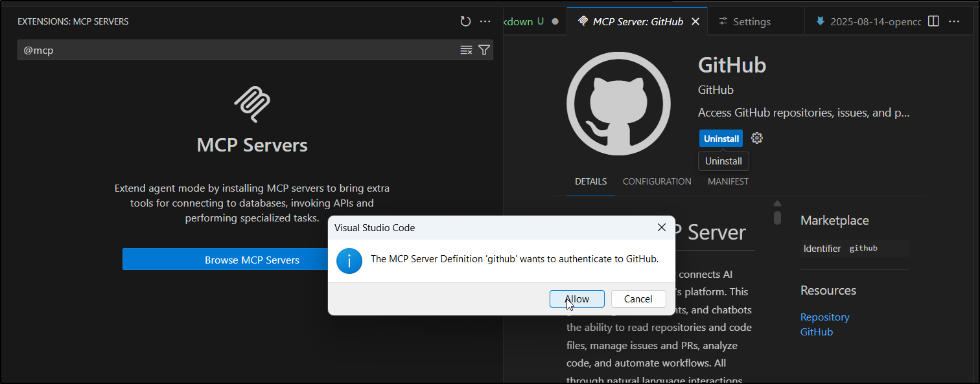Click the GitHub Octocat logo image
The image size is (980, 384).
(x=618, y=104)
